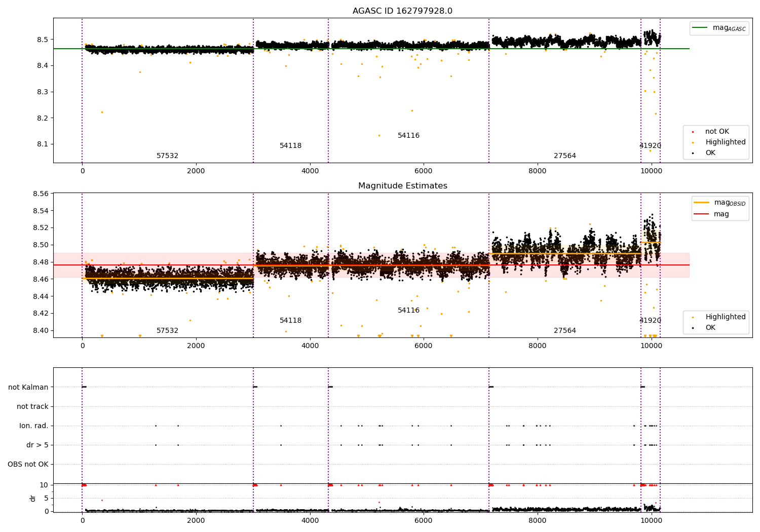Click the 8.44 y-axis tick label
This screenshot has height=532, width=760.
tap(41, 296)
